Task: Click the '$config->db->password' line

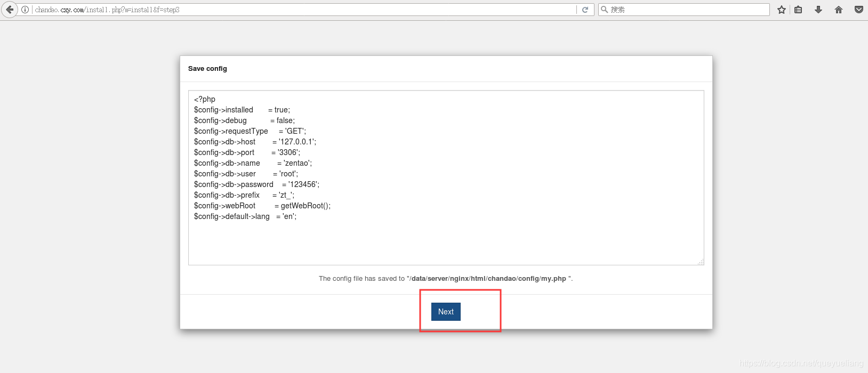Action: [256, 184]
